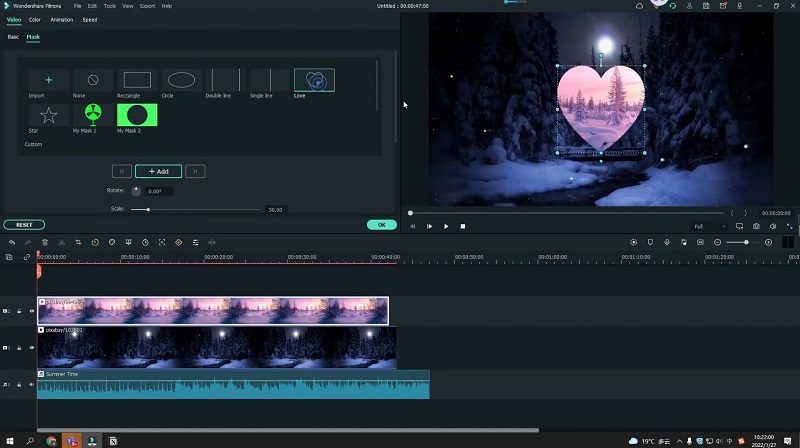
Task: Click the delete trash icon in timeline toolbar
Action: coord(45,242)
